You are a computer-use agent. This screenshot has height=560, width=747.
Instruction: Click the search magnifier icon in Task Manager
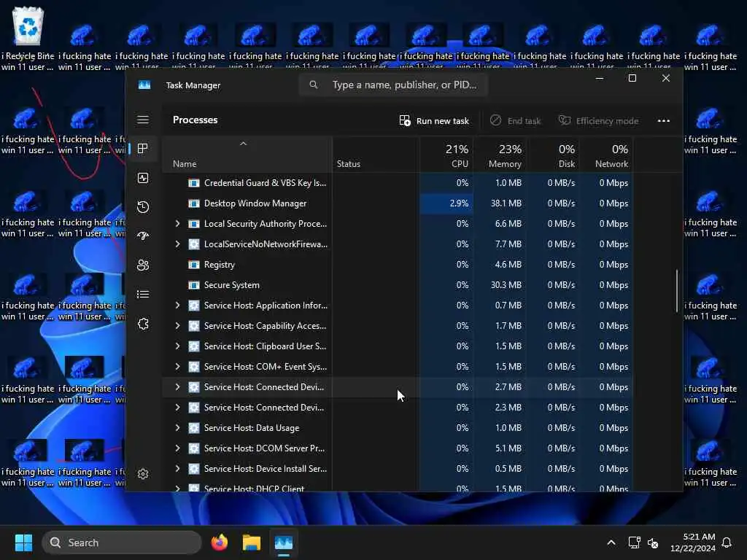314,85
